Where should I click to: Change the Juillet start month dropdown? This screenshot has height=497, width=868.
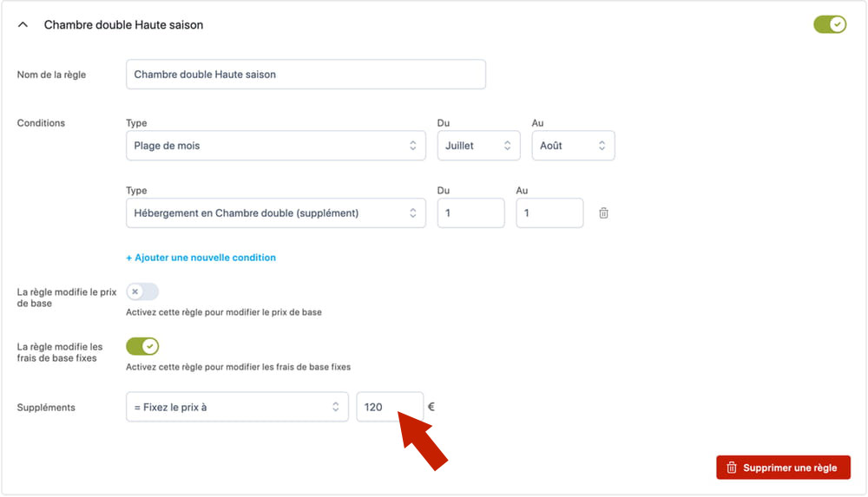tap(478, 146)
